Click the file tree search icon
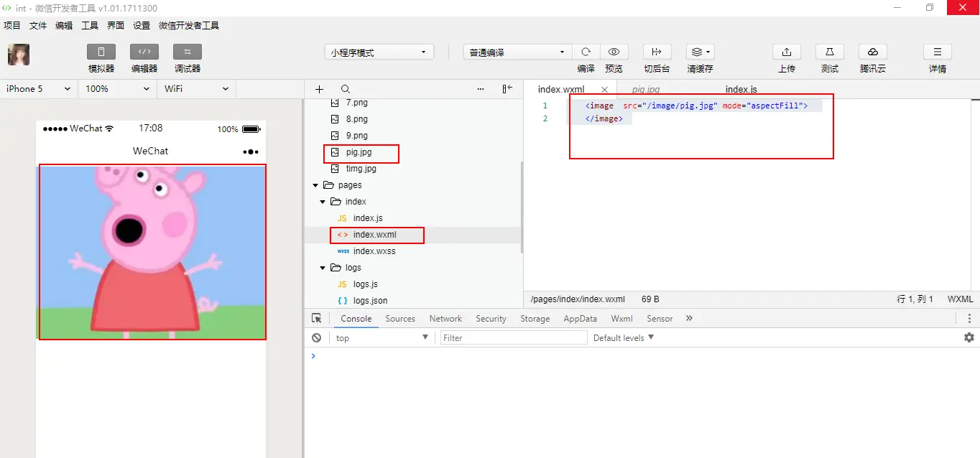980x458 pixels. point(346,89)
